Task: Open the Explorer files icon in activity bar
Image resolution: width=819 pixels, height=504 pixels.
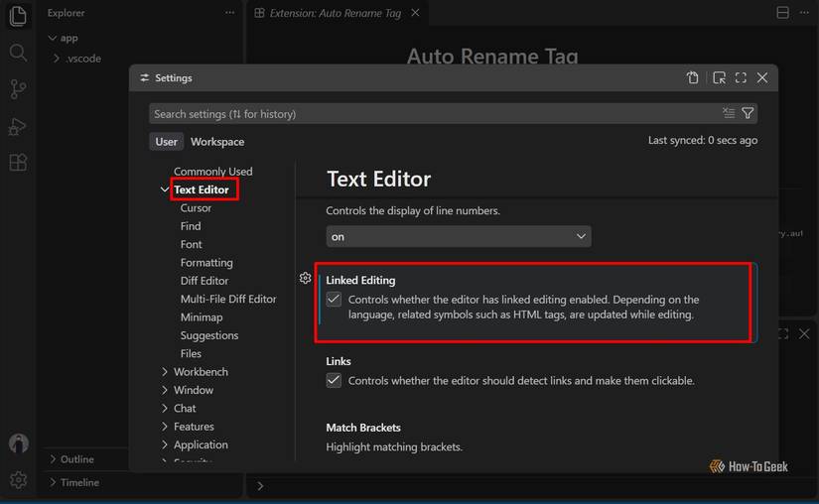Action: [x=18, y=16]
